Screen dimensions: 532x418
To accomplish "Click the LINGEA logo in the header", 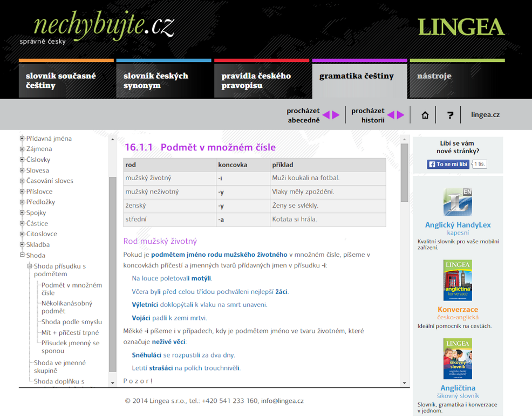I will click(461, 27).
